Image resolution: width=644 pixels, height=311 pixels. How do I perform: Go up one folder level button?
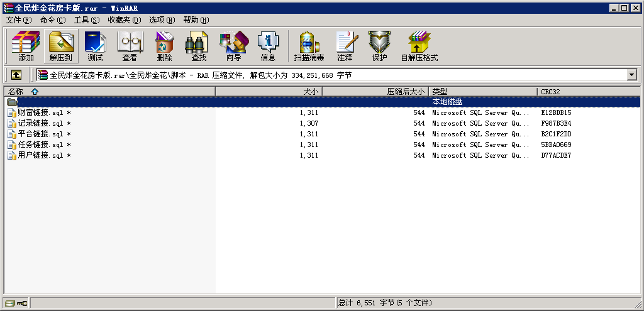tap(16, 75)
